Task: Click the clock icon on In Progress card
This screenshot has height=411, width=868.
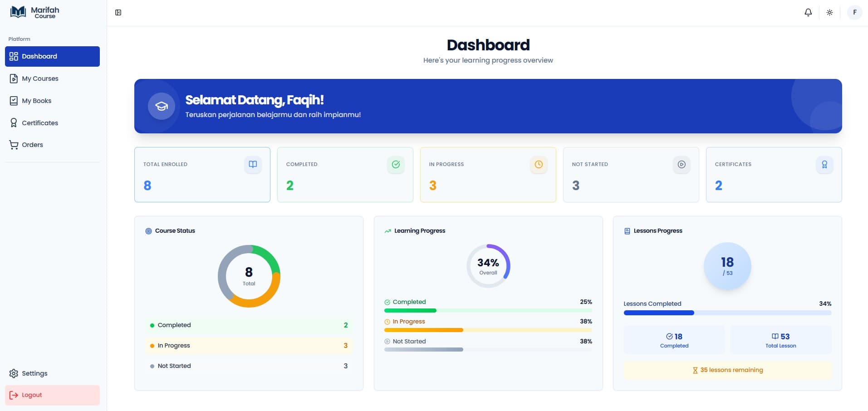Action: [x=539, y=164]
